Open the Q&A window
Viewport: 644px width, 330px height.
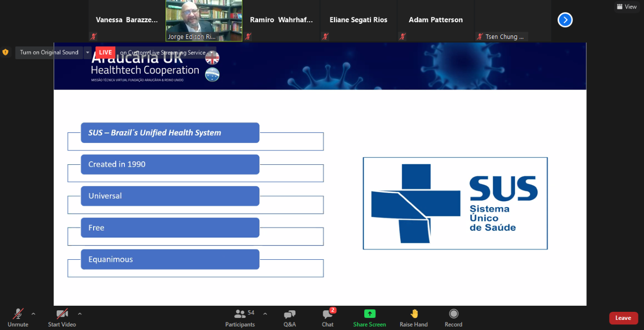(x=290, y=318)
